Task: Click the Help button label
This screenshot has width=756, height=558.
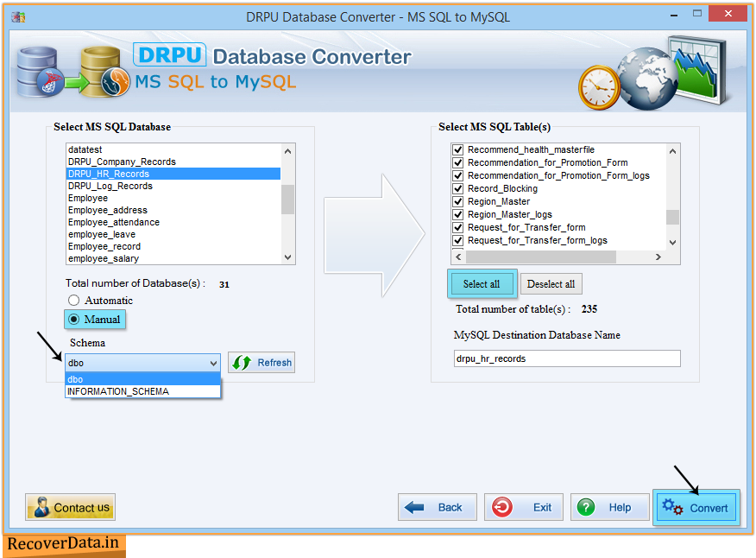Action: [620, 507]
